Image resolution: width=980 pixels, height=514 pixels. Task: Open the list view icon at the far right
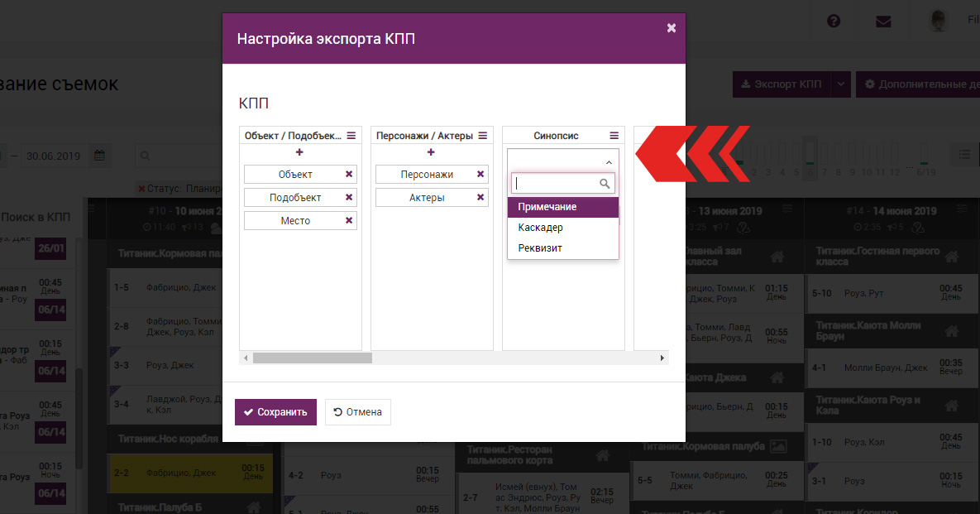click(964, 154)
